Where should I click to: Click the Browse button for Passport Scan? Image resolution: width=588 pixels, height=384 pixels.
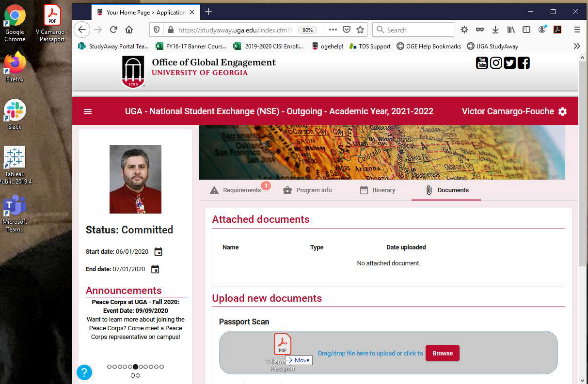click(443, 353)
